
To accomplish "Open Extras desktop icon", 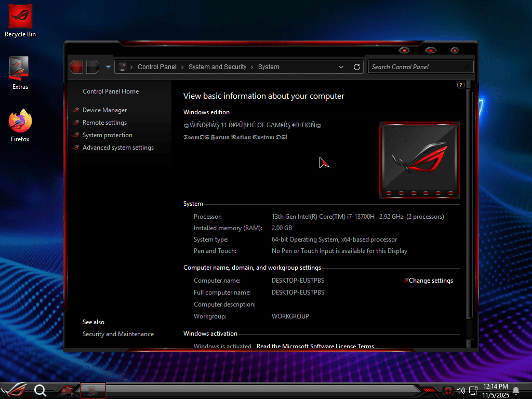I will 20,73.
